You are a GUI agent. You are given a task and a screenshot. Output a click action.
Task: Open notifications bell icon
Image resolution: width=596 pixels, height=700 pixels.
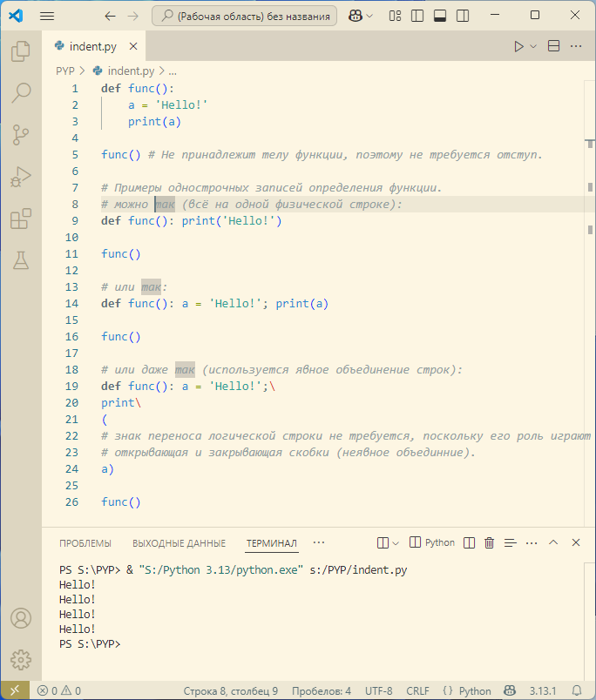tap(577, 690)
